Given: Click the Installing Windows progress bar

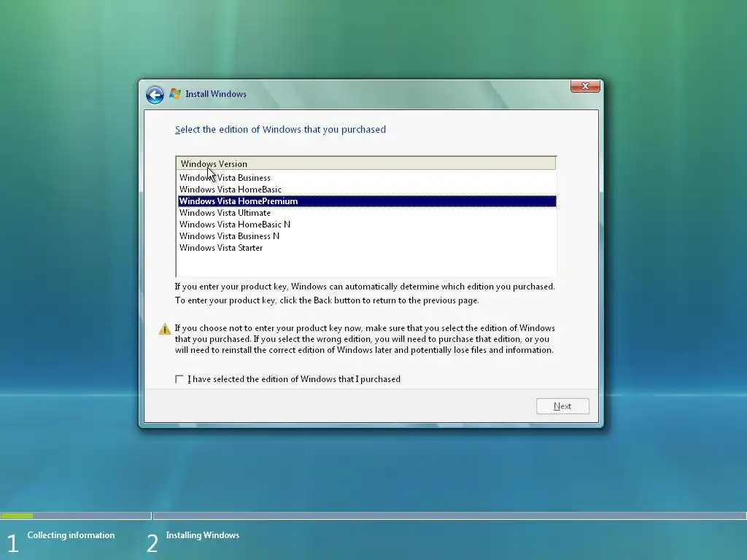Looking at the screenshot, I should (449, 516).
